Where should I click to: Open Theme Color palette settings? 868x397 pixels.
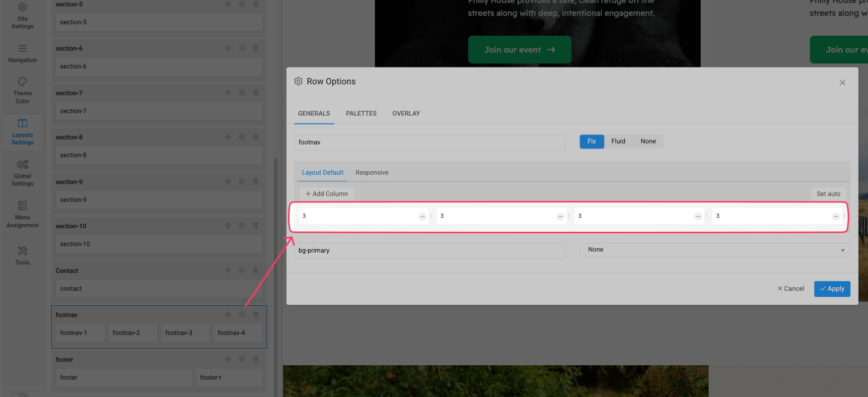coord(22,90)
